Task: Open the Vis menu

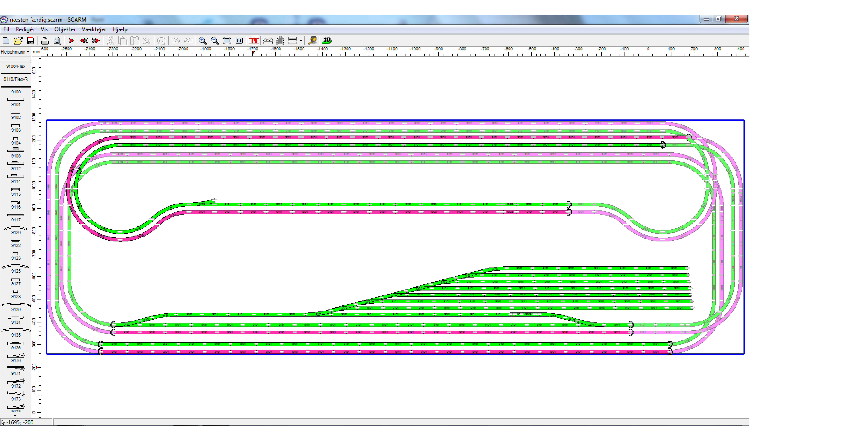Action: pos(44,30)
